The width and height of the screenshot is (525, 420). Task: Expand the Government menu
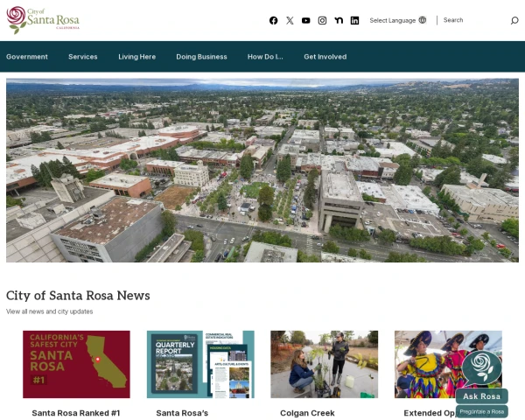(x=27, y=57)
